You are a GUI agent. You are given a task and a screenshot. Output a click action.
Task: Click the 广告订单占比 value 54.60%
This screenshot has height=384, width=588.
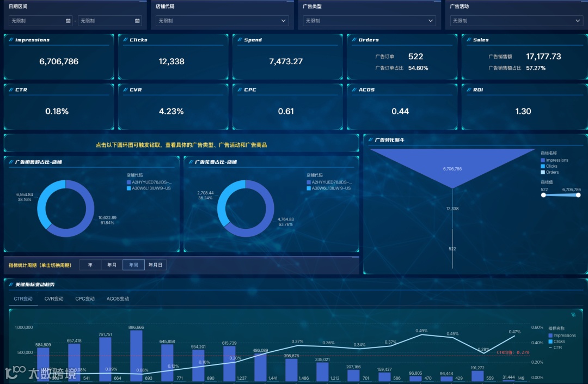tap(418, 68)
